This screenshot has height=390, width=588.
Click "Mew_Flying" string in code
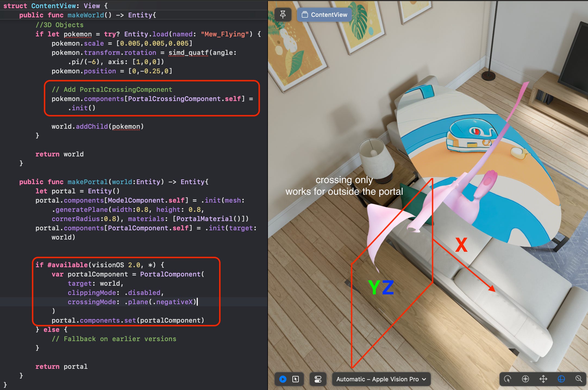pos(225,34)
